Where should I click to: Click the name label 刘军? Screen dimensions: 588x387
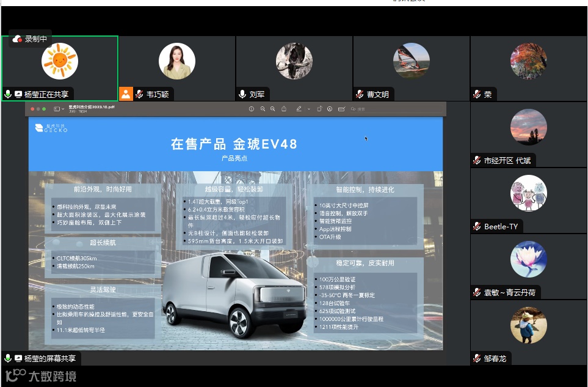pyautogui.click(x=257, y=94)
